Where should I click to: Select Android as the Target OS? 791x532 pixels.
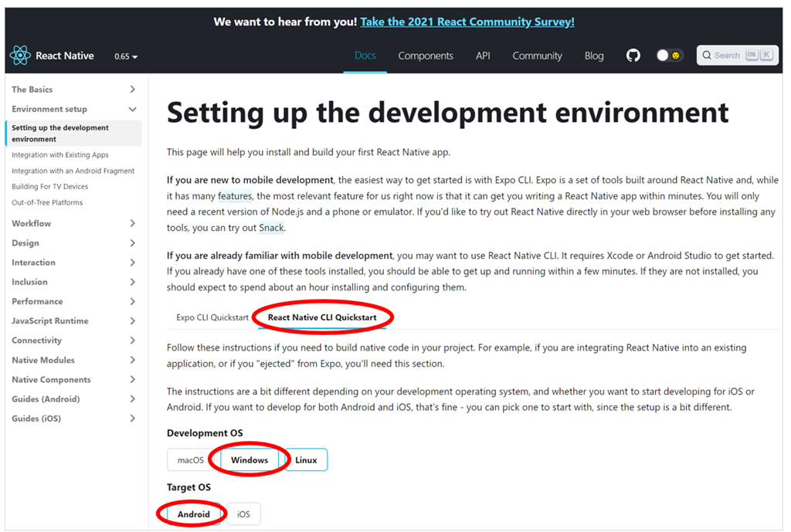click(193, 513)
